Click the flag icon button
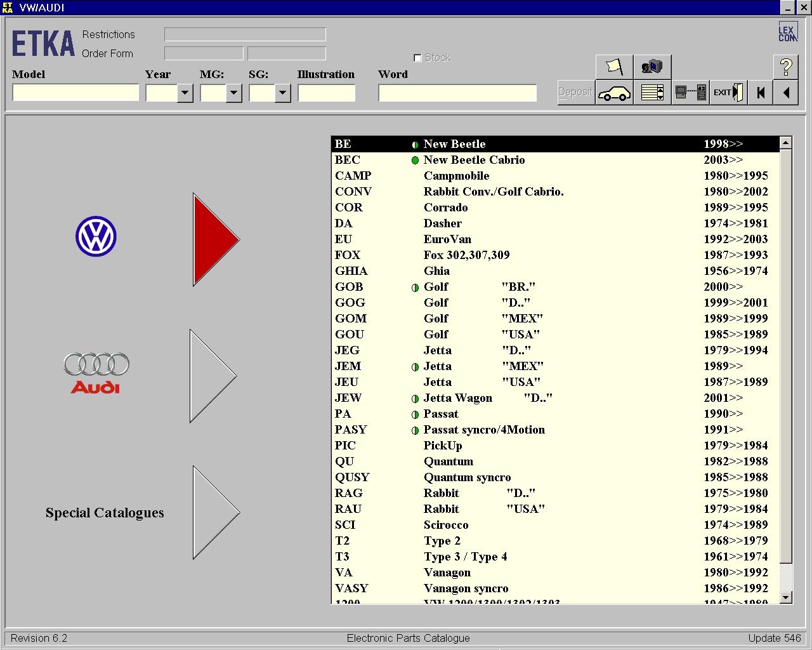Viewport: 812px width, 650px height. point(614,67)
